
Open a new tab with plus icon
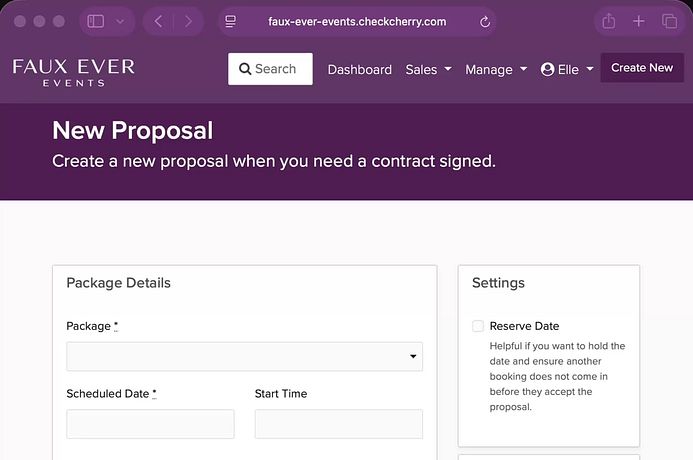point(639,21)
